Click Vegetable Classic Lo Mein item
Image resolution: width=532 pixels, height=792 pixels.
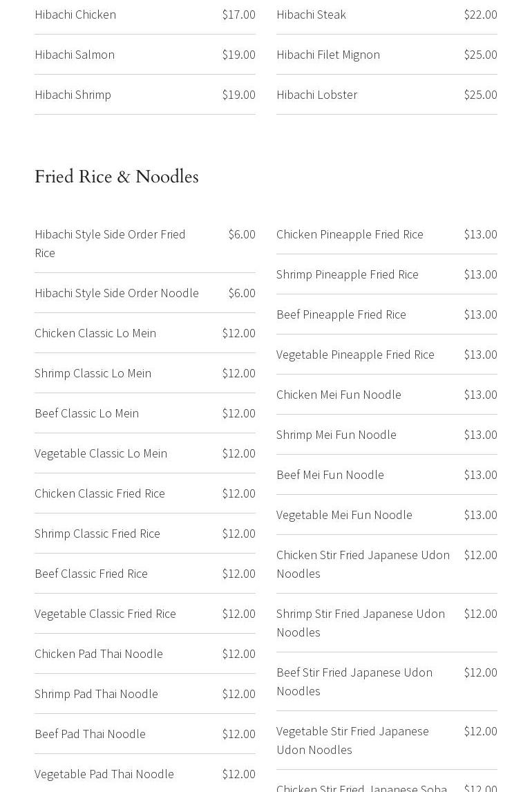click(101, 453)
